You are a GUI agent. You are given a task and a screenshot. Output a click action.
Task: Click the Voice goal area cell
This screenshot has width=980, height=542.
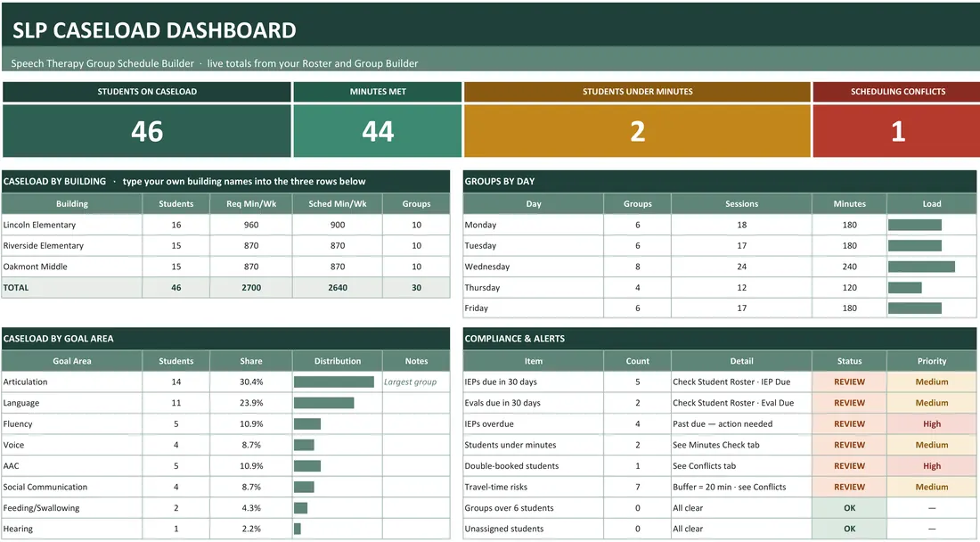[x=71, y=445]
